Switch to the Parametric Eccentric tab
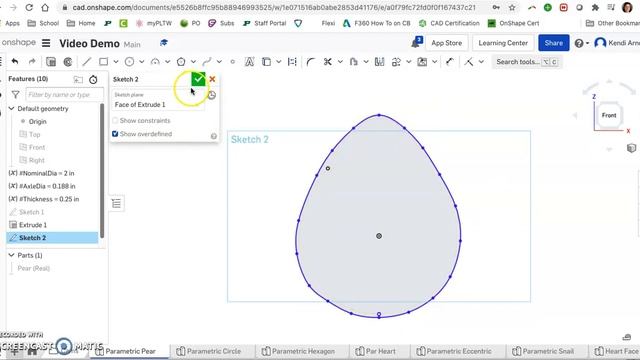Screen dimensions: 640x360 click(454, 351)
